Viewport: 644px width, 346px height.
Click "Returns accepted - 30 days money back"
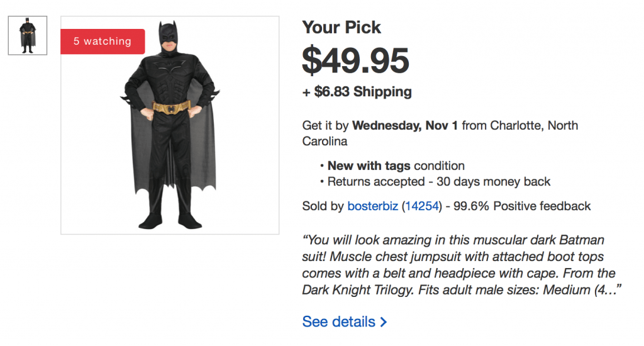coord(439,182)
